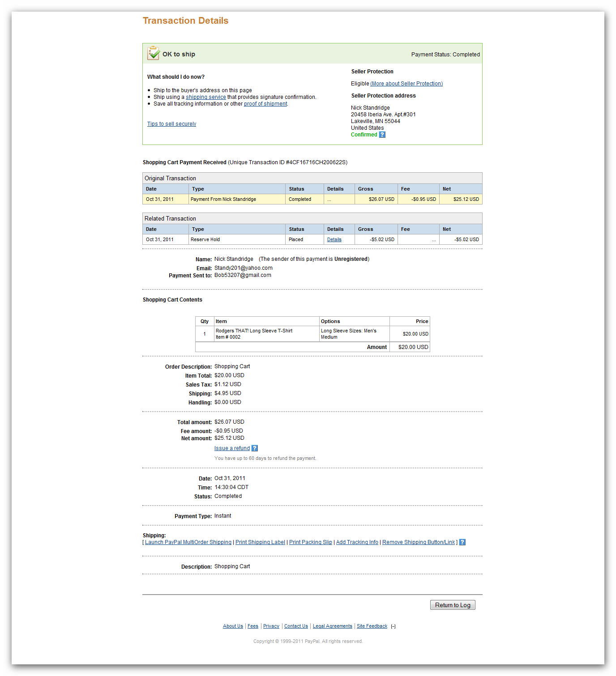Open Tips to sell securely link
This screenshot has height=676, width=616.
(x=172, y=124)
